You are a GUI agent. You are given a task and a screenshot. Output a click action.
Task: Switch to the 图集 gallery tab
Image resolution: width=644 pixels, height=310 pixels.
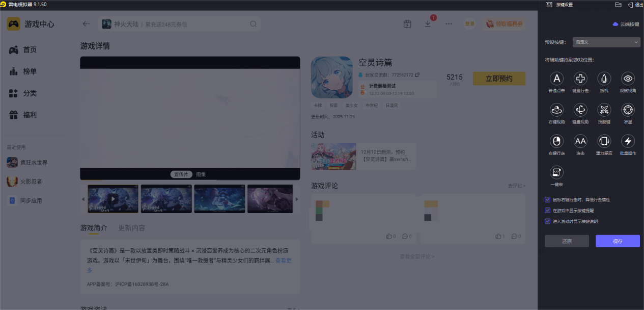coord(202,174)
